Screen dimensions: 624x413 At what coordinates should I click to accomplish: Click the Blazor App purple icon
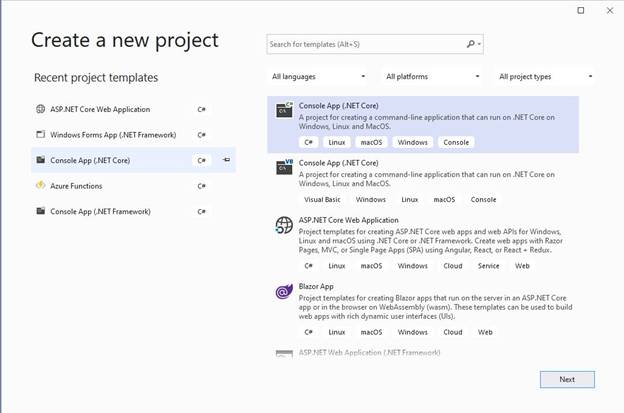pyautogui.click(x=284, y=292)
